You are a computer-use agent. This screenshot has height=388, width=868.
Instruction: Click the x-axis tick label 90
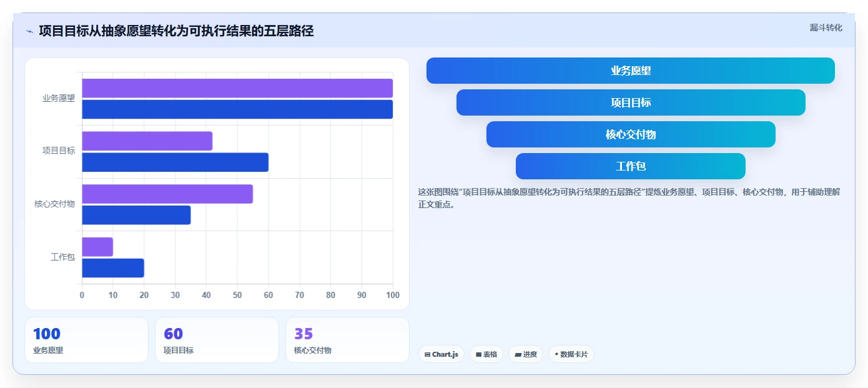[362, 295]
